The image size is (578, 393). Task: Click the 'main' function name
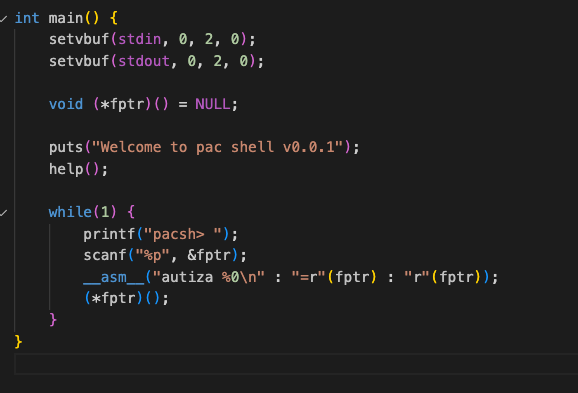tap(66, 18)
